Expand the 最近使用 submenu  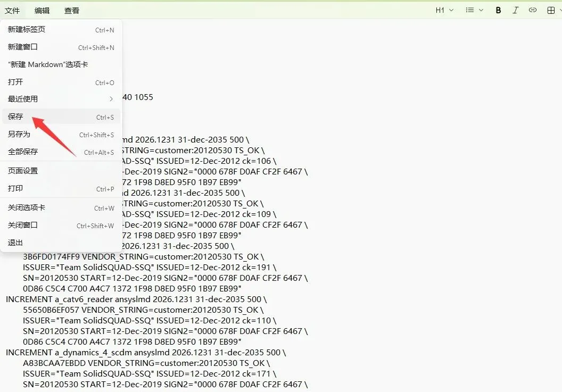click(x=61, y=99)
